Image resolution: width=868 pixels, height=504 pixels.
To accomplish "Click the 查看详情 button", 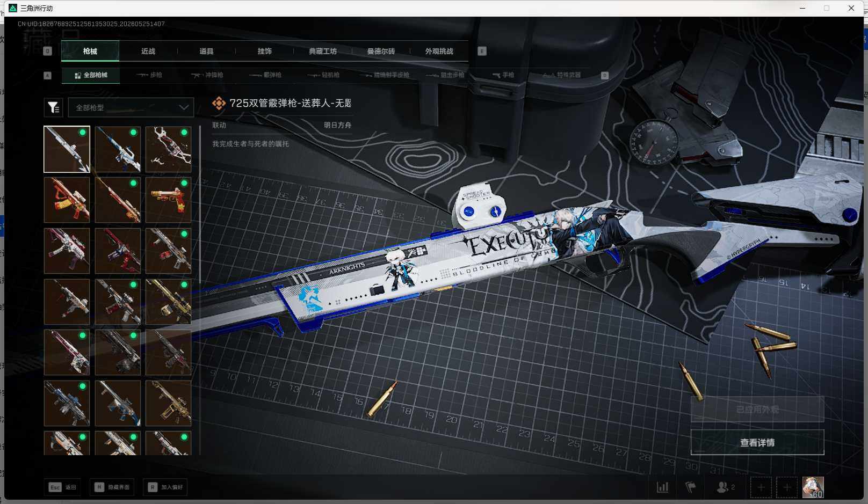I will point(757,442).
